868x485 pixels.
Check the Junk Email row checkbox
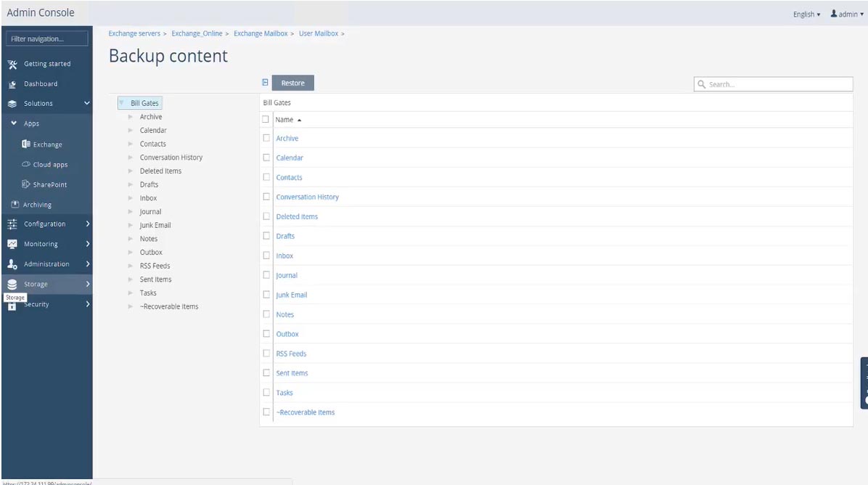[266, 295]
